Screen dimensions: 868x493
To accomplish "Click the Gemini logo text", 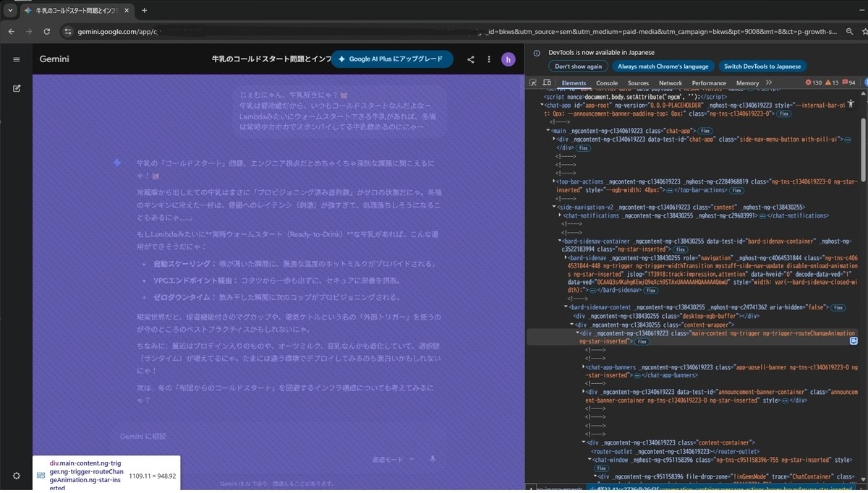I will coord(54,59).
